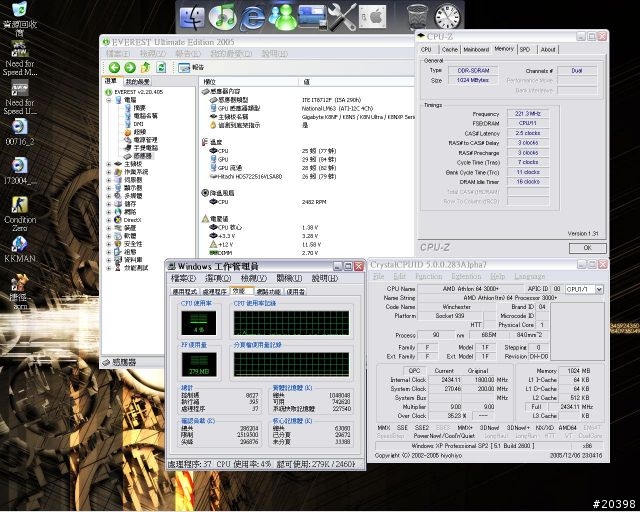The width and height of the screenshot is (640, 512).
Task: Open the 說明(H) menu in EVEREST
Action: click(x=274, y=54)
